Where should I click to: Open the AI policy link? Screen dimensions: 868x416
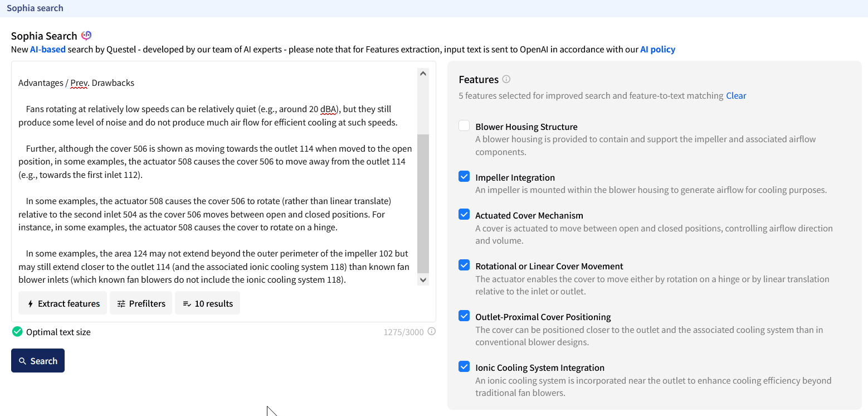[x=657, y=49]
